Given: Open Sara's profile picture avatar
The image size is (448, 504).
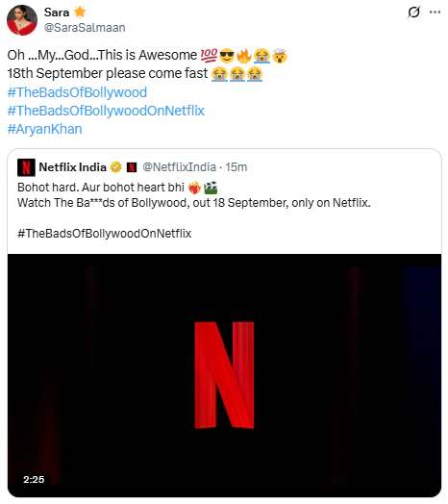Looking at the screenshot, I should [22, 20].
